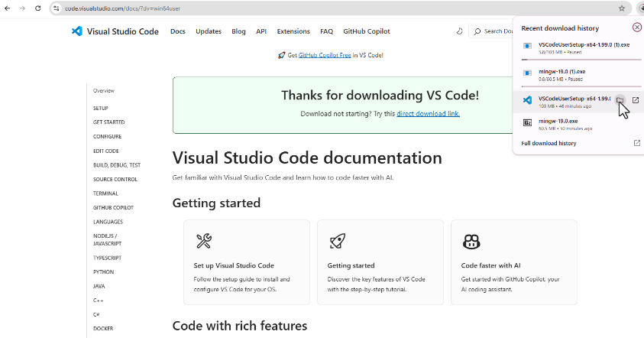Screen dimensions: 644x338
Task: Expand DOCKER sidebar section
Action: click(x=103, y=329)
